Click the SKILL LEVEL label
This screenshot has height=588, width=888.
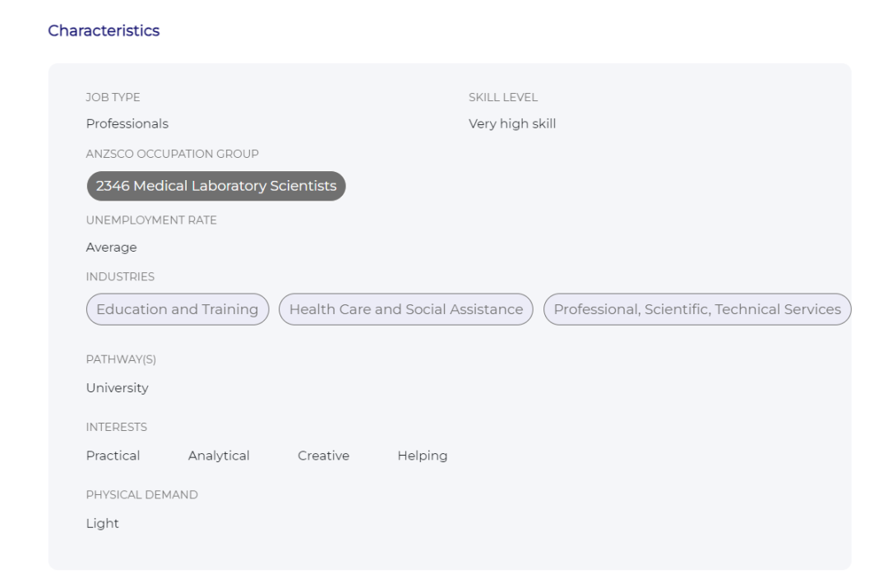(503, 97)
